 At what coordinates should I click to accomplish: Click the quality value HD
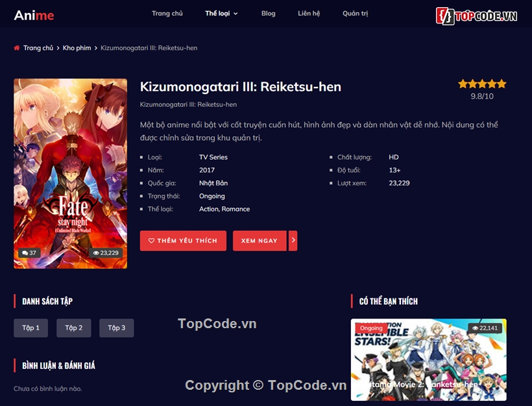[394, 157]
